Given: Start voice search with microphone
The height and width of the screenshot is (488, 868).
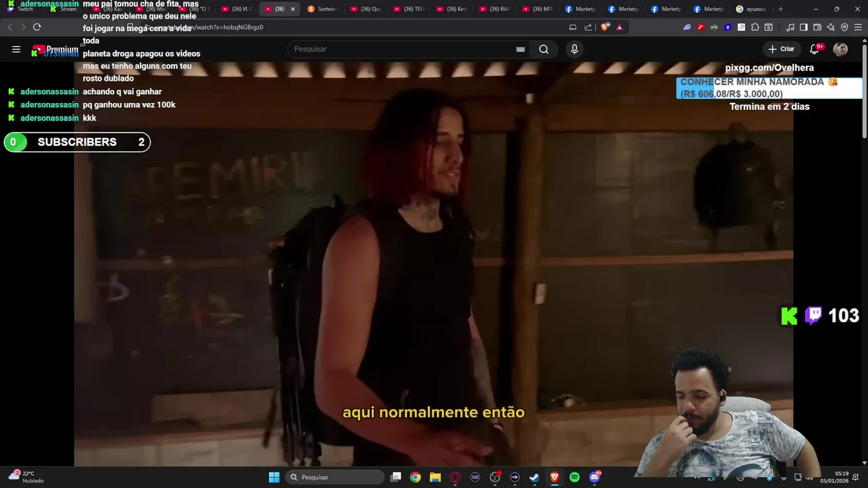Looking at the screenshot, I should (574, 49).
